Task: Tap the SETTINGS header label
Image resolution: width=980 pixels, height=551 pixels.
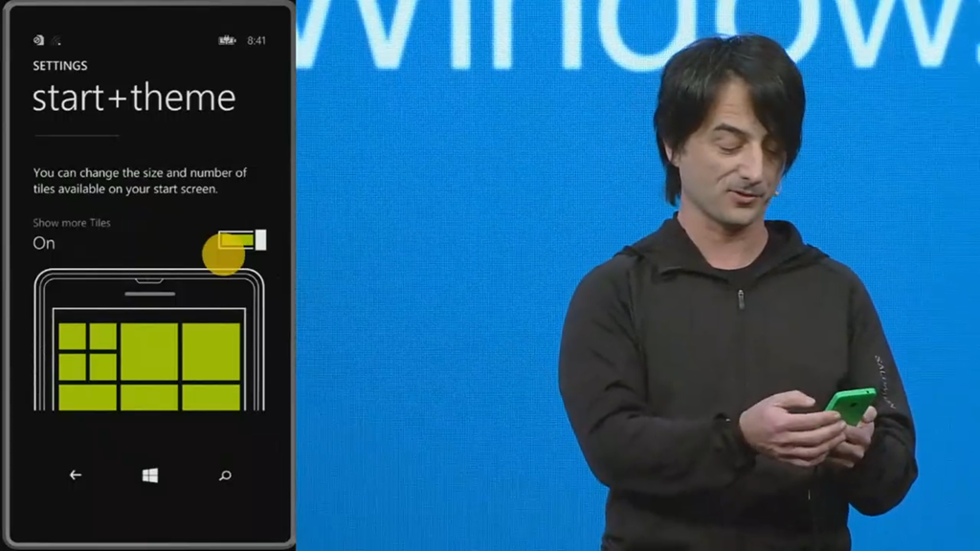Action: pyautogui.click(x=60, y=66)
